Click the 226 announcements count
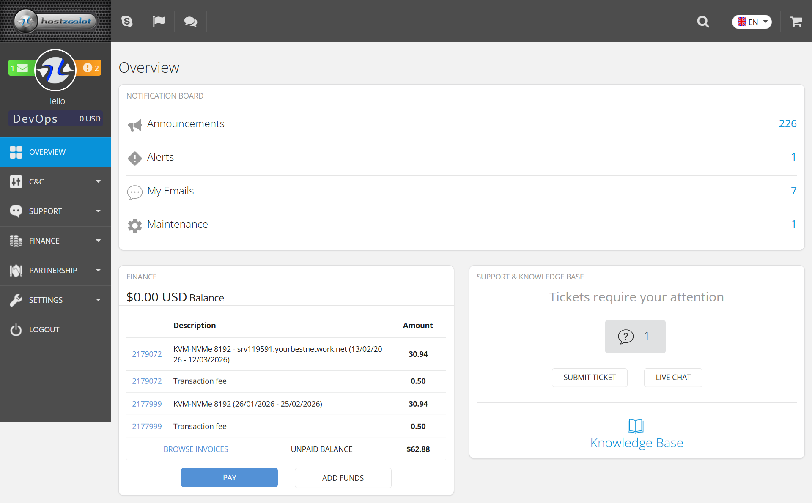Image resolution: width=812 pixels, height=504 pixels. (x=787, y=124)
